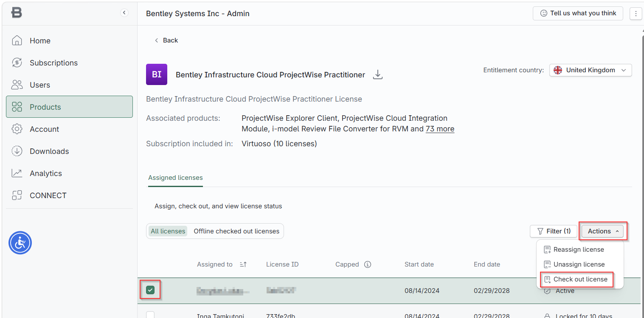Go to Subscriptions in the sidebar

coord(70,63)
